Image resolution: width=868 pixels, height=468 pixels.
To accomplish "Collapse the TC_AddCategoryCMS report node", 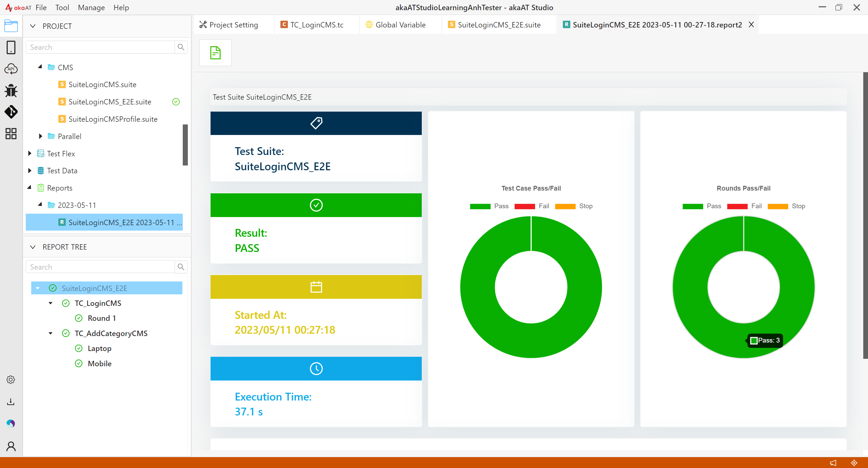I will (x=51, y=333).
